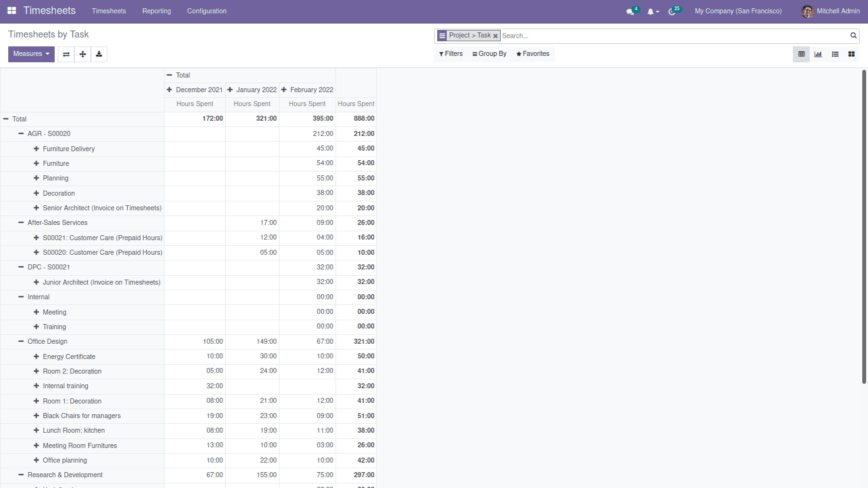Click the search magnifier icon
868x488 pixels.
[x=853, y=36]
